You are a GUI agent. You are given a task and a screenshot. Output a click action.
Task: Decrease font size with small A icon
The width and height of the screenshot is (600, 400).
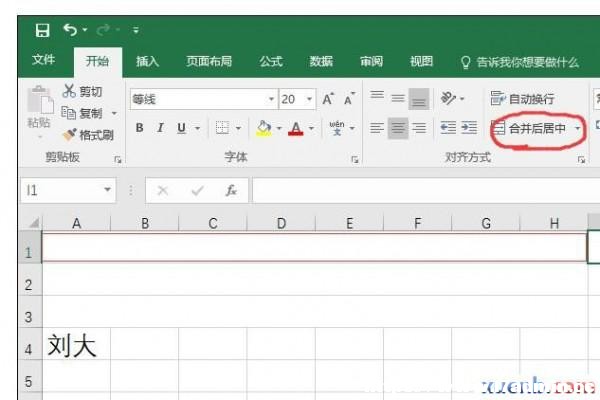(349, 99)
